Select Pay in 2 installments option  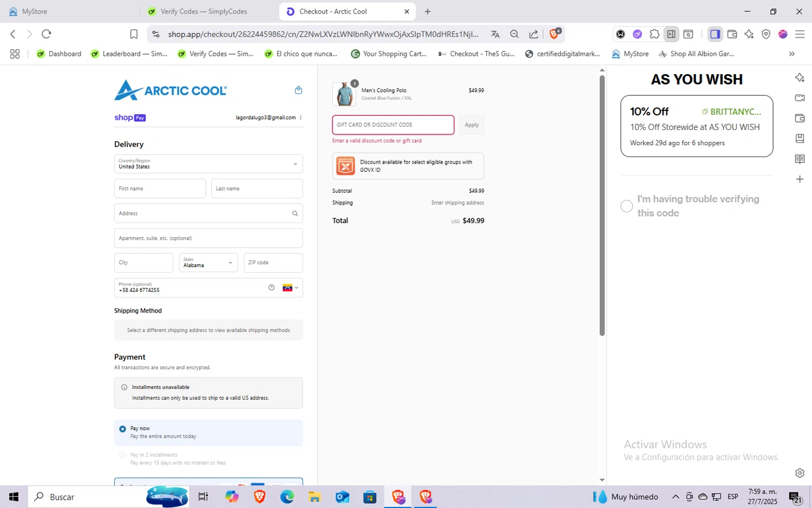[x=123, y=455]
